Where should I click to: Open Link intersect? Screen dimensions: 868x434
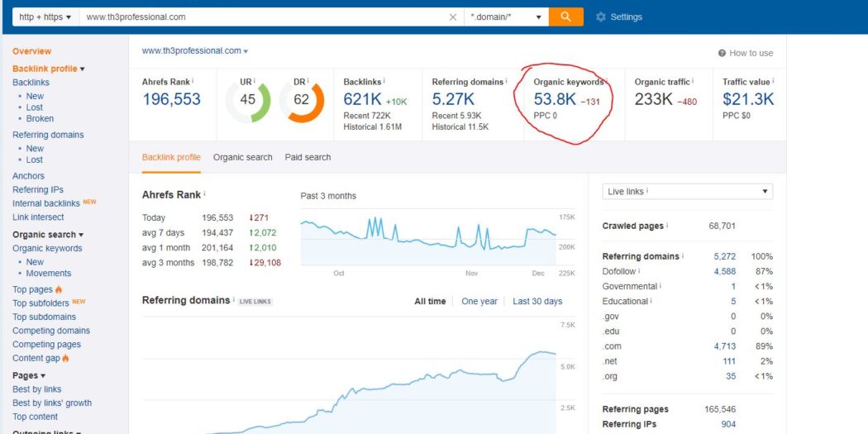pyautogui.click(x=38, y=217)
